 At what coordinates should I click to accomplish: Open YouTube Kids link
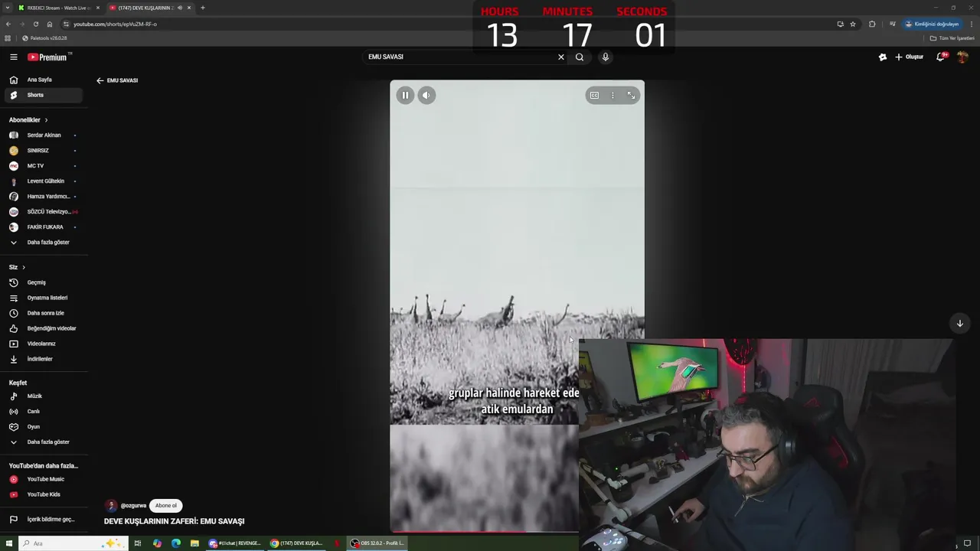(44, 494)
